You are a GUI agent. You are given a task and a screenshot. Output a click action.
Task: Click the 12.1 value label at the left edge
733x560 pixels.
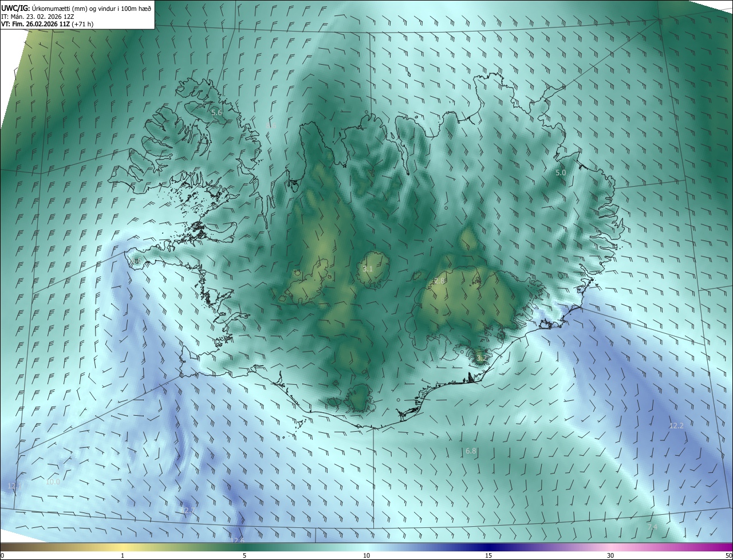point(14,486)
